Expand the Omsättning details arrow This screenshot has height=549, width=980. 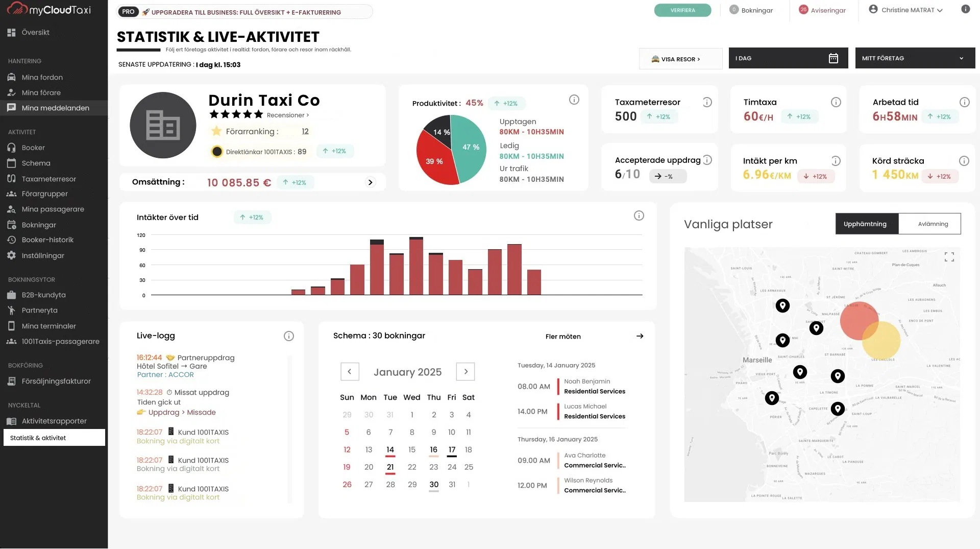[371, 182]
